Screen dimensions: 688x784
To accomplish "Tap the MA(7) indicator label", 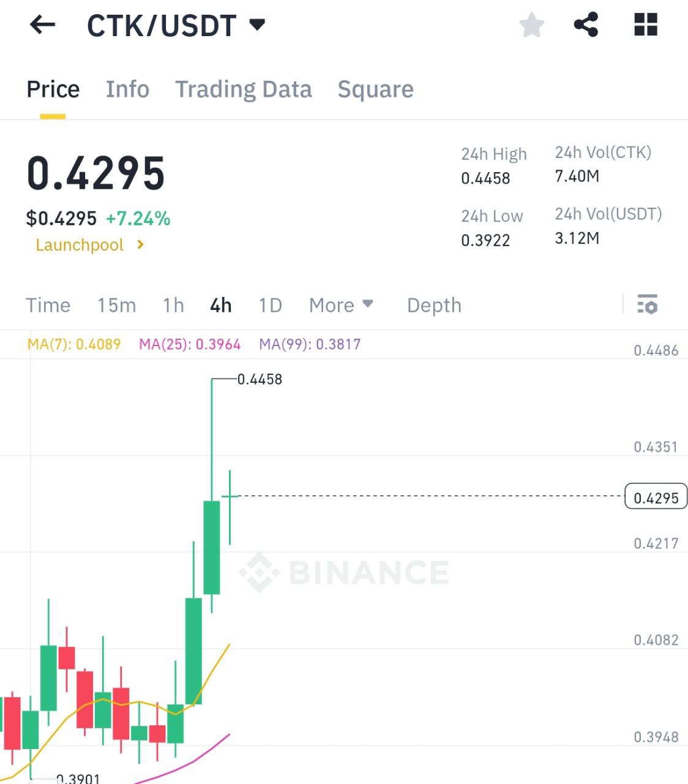I will [74, 344].
